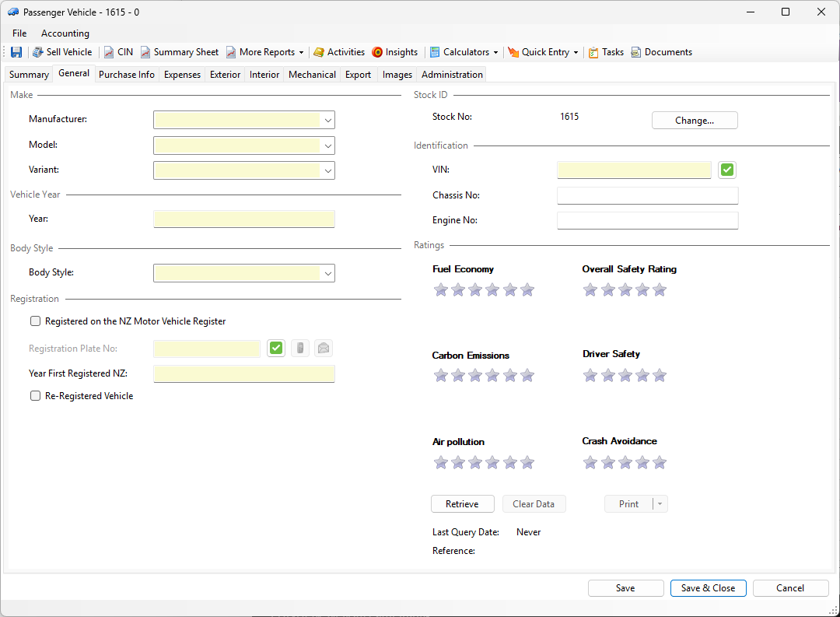Focus the VIN input field
Screen dimensions: 840x617
tap(634, 170)
